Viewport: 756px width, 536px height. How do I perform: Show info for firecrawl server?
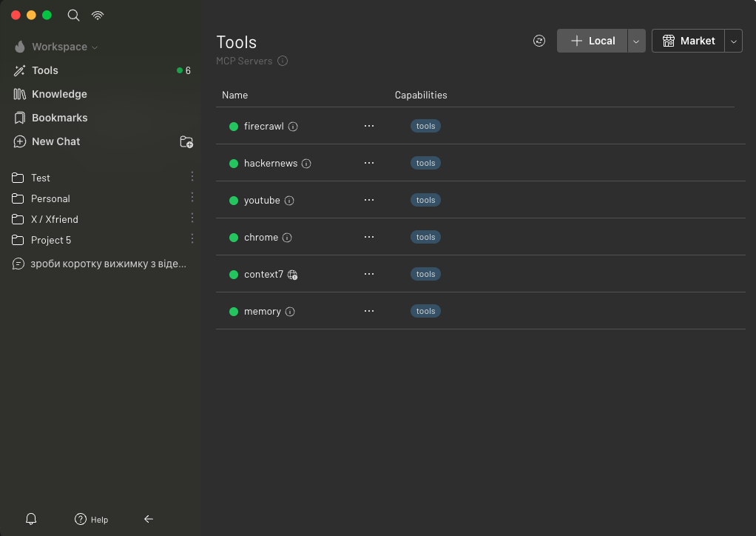tap(293, 127)
